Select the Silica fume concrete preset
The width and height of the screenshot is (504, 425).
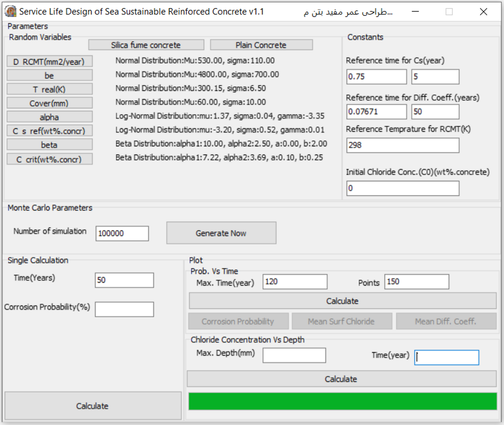[146, 45]
